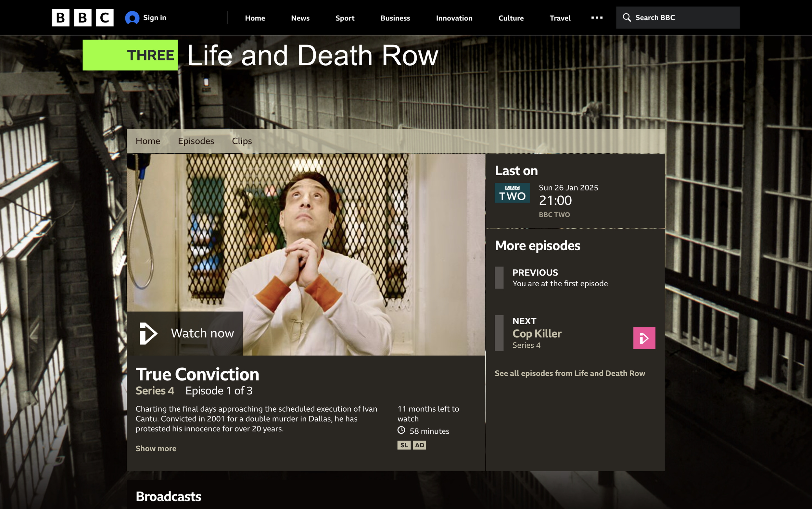Open News in the top navigation

(x=300, y=18)
